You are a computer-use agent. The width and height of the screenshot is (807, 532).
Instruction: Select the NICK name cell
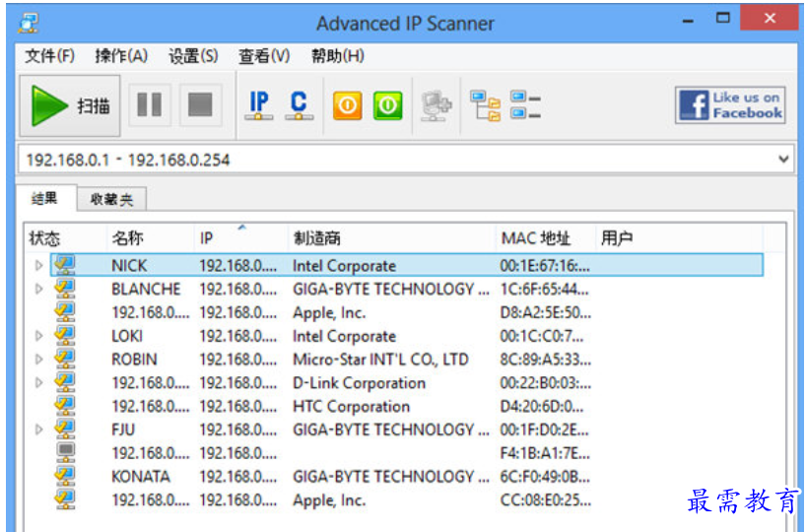click(129, 266)
